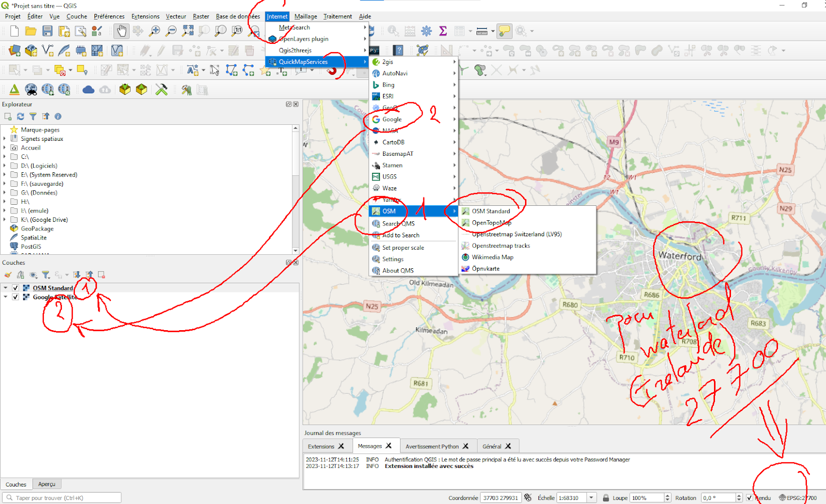Activate the Zoom In magnifier tool
The image size is (826, 504).
click(154, 31)
